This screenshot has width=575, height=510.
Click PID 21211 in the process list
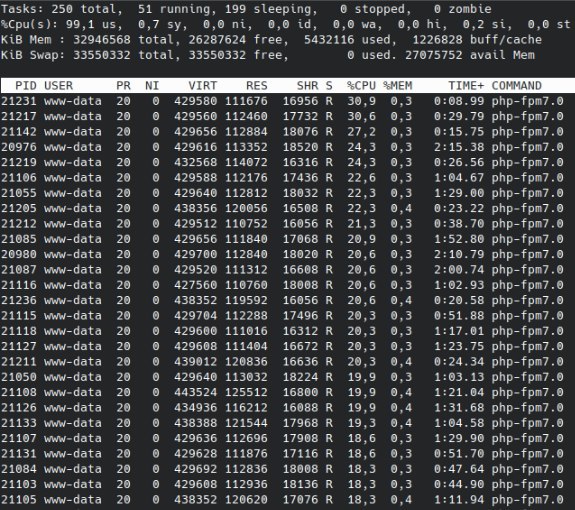click(19, 362)
